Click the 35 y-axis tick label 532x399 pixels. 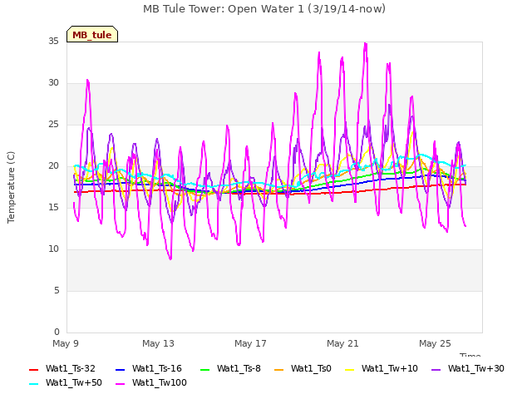point(53,41)
